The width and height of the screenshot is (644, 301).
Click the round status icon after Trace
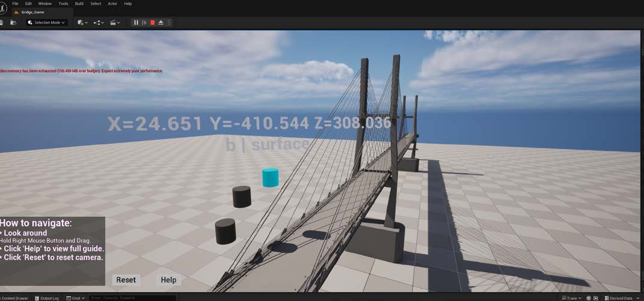coord(589,298)
